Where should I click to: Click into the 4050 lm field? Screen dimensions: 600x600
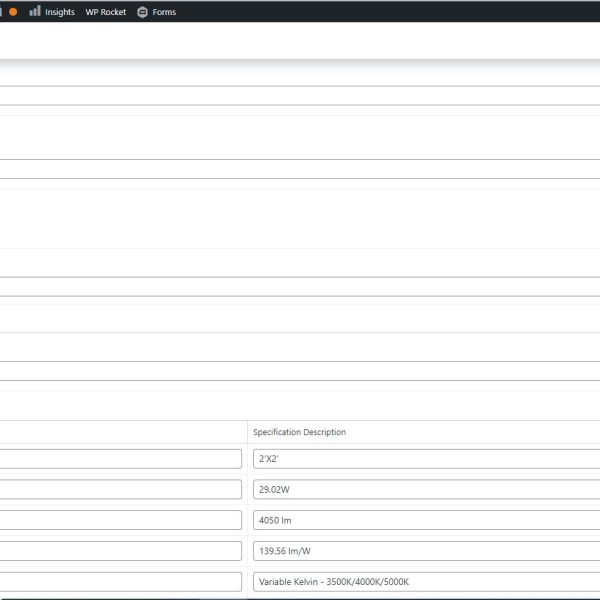(425, 520)
